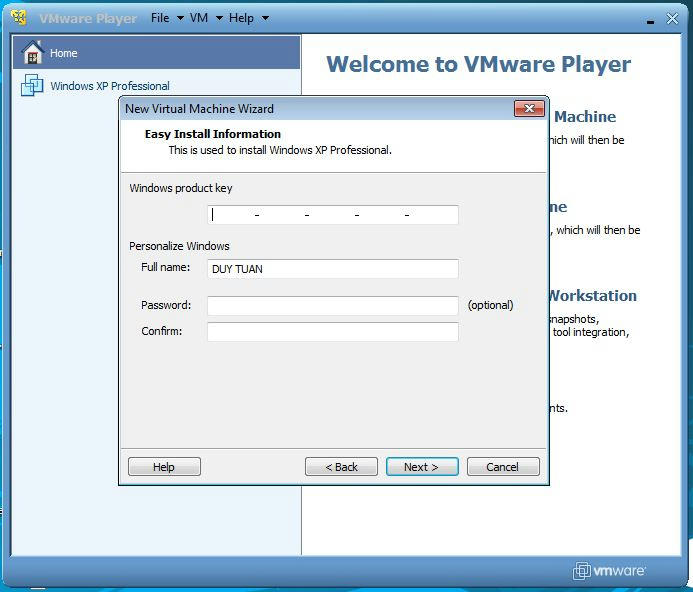Click the Full name field
The height and width of the screenshot is (592, 693).
pos(333,269)
